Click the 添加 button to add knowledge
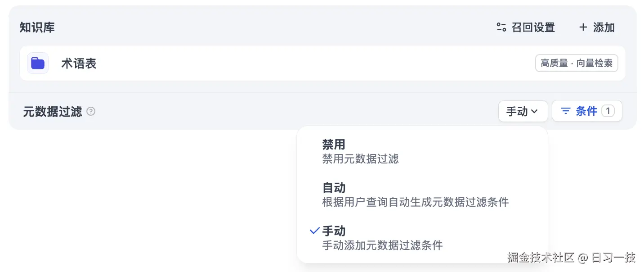 point(596,27)
